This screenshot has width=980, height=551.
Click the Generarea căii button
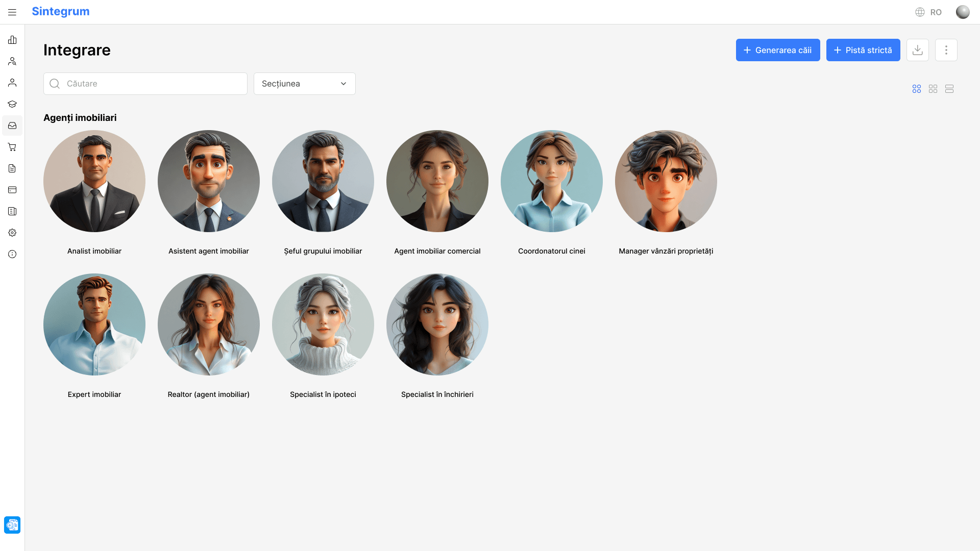coord(777,50)
